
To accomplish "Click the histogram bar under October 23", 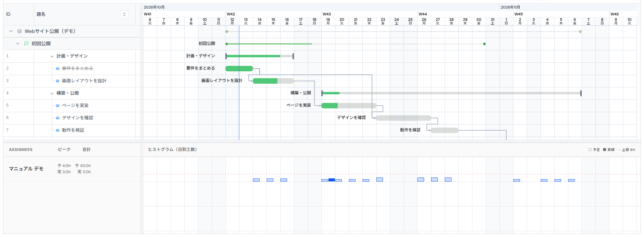I will (380, 179).
